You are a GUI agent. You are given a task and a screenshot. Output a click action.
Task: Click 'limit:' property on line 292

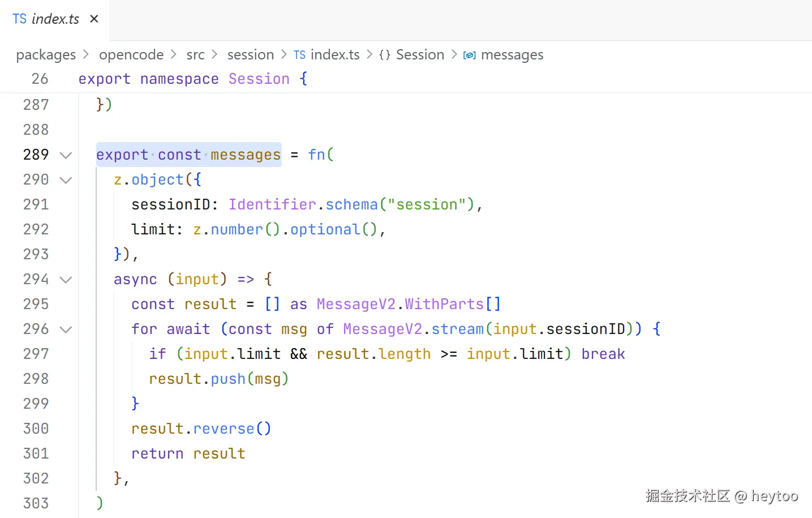157,229
